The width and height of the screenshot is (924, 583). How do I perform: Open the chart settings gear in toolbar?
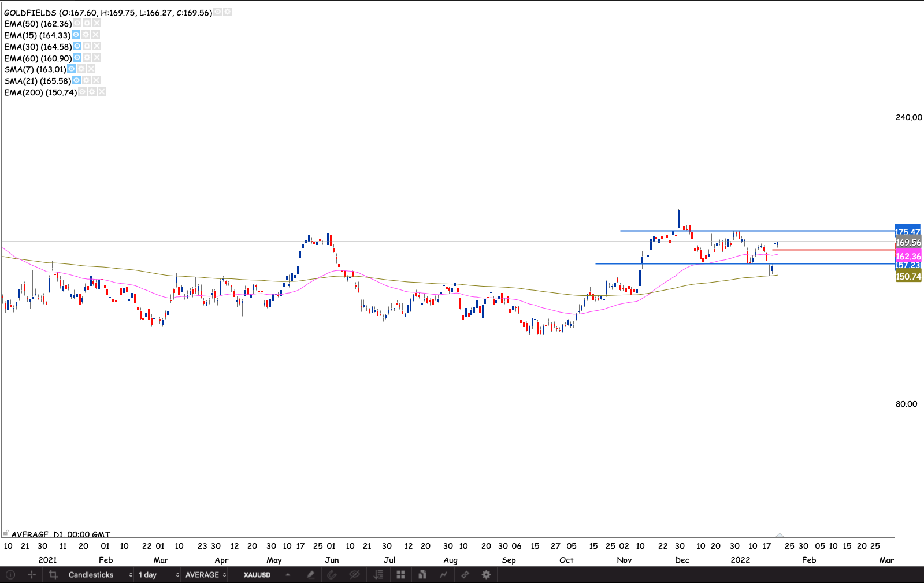487,575
